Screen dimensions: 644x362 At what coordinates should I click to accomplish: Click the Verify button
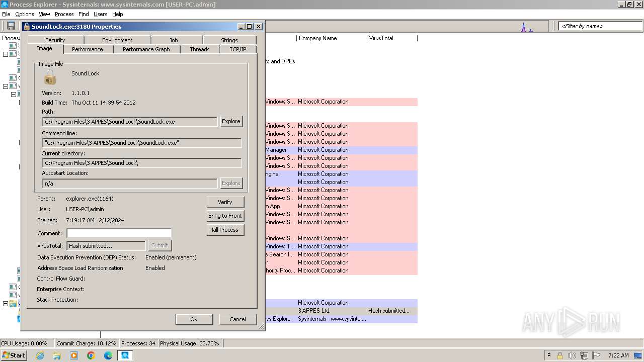[225, 202]
